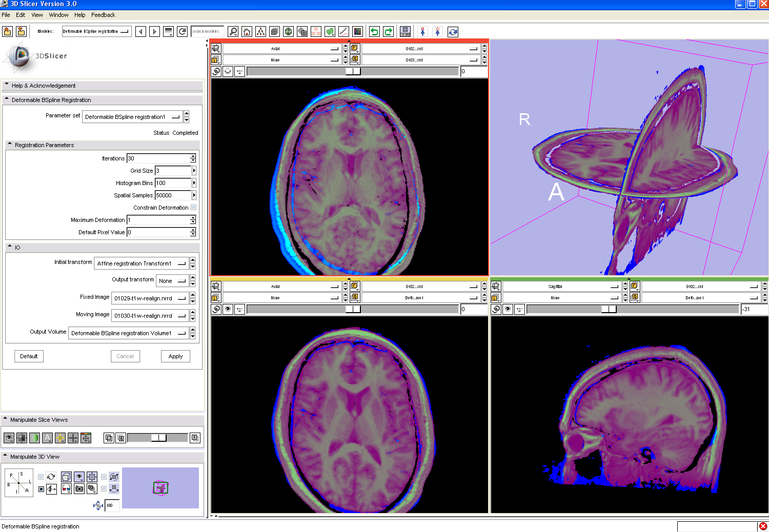Click link slices icon in top axial viewer
This screenshot has height=532, width=769.
[x=216, y=72]
